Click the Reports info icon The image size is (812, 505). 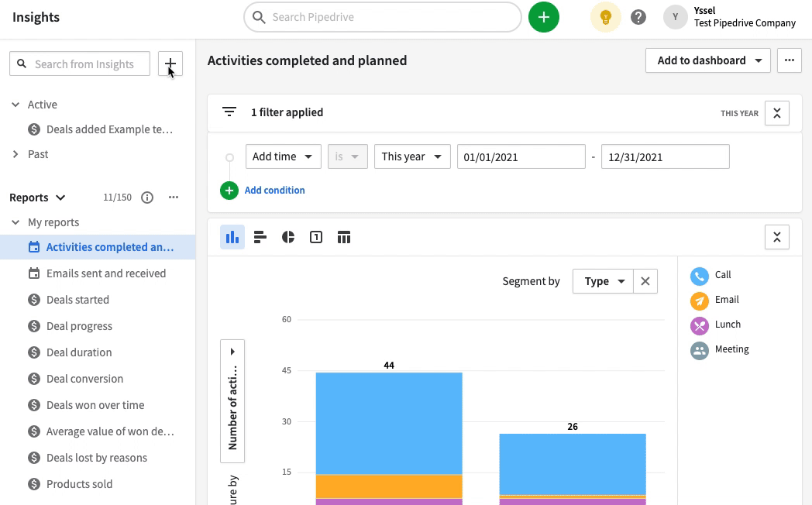(x=147, y=198)
